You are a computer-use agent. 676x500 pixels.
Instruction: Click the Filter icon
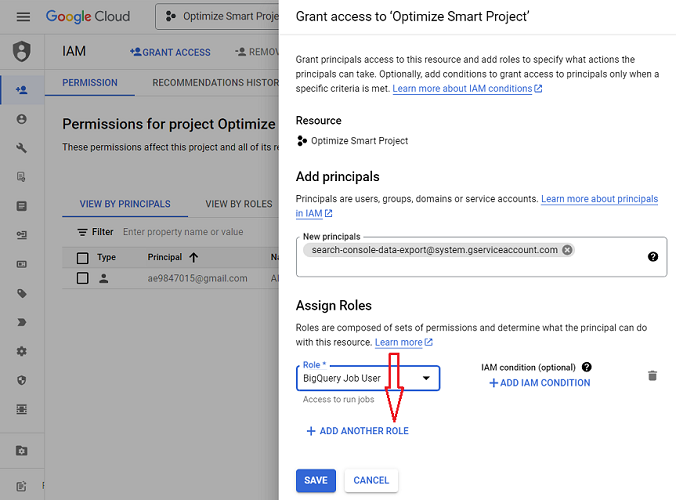(82, 232)
